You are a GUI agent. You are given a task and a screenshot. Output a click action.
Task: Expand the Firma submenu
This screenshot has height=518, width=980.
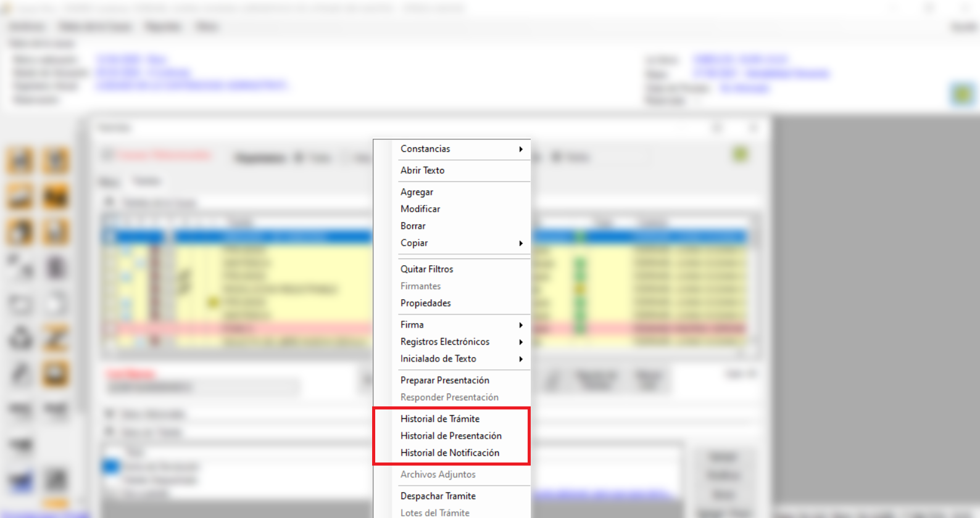point(412,325)
